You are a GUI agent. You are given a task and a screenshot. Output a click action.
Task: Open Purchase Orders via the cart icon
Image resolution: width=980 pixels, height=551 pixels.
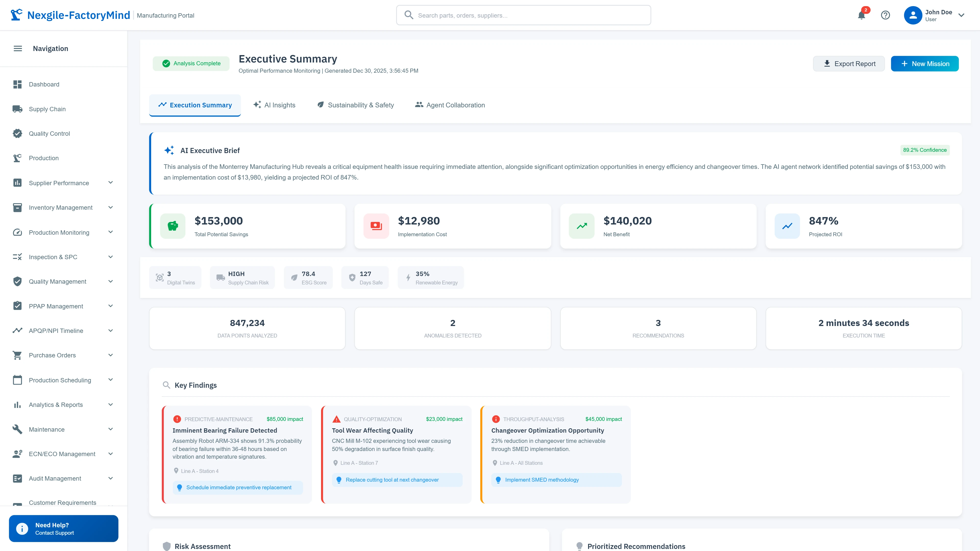point(18,355)
